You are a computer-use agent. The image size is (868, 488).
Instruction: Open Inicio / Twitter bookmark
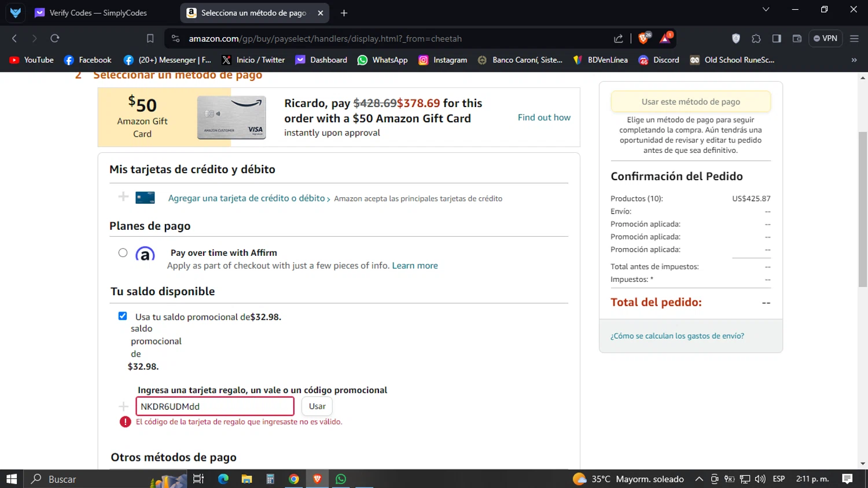click(x=253, y=60)
